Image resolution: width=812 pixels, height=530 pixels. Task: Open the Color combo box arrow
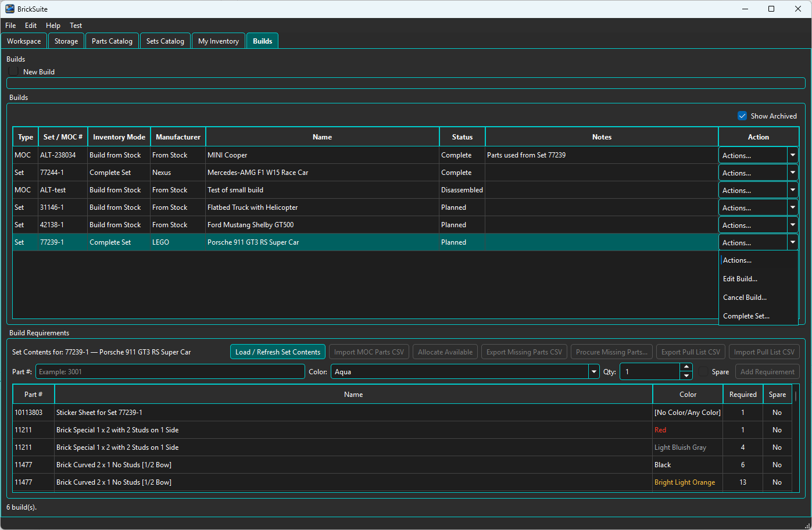[594, 371]
